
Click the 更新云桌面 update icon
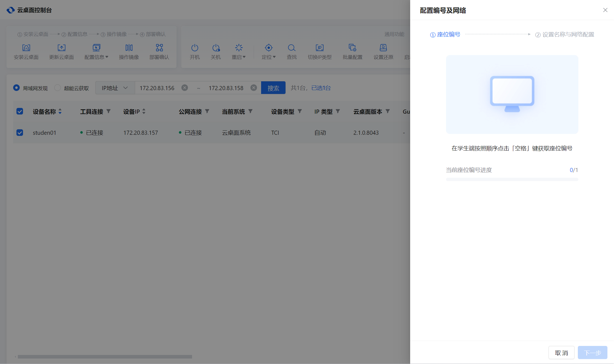(x=62, y=51)
